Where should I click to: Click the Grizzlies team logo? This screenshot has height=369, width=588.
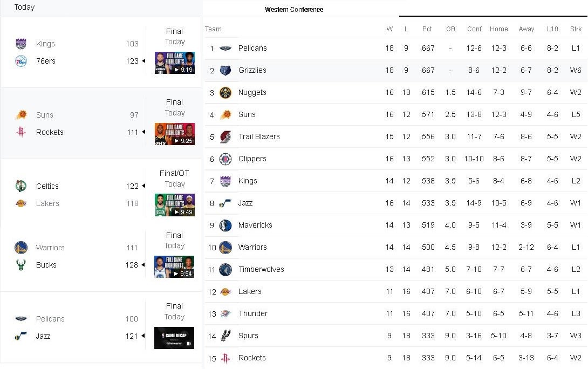pyautogui.click(x=225, y=71)
